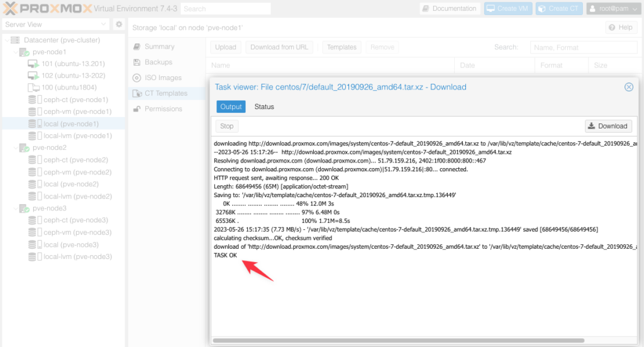This screenshot has height=347, width=644.
Task: Close the Task viewer dialog
Action: [x=629, y=87]
